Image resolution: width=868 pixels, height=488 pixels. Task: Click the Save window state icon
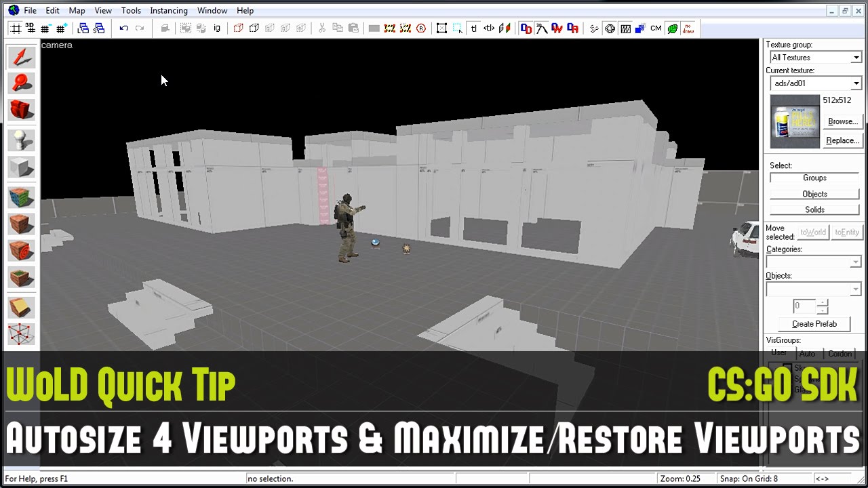[x=100, y=28]
